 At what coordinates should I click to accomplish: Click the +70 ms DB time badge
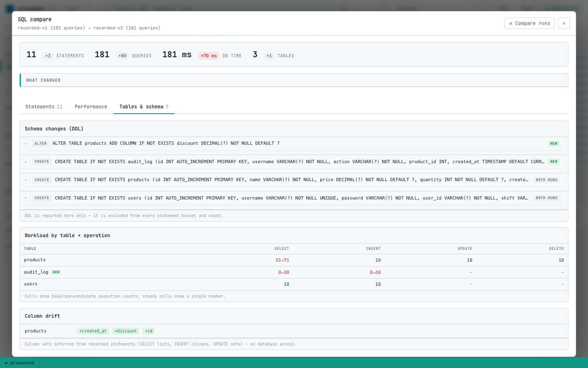tap(209, 56)
